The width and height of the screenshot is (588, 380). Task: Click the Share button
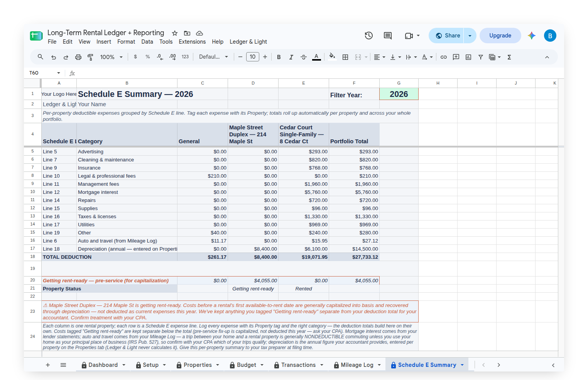447,36
